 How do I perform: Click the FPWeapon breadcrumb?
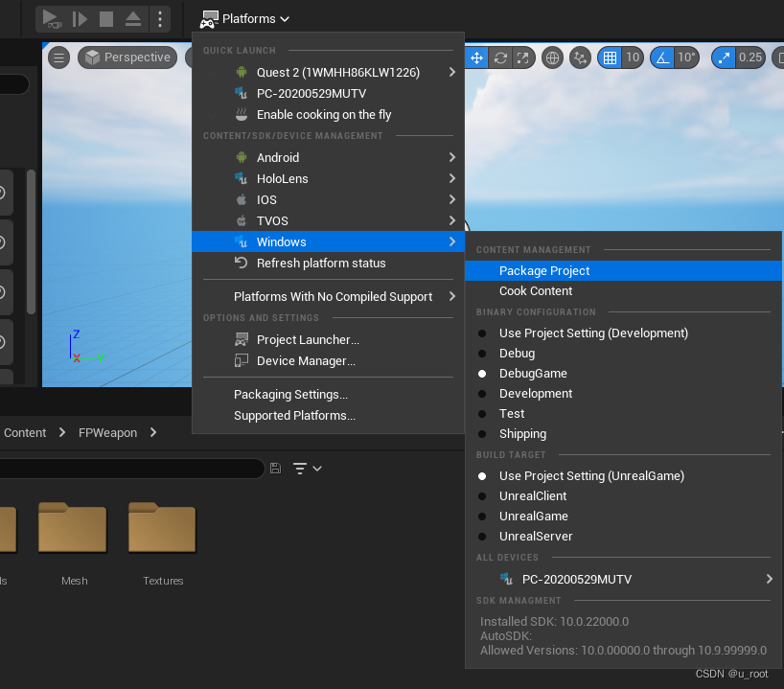[107, 433]
